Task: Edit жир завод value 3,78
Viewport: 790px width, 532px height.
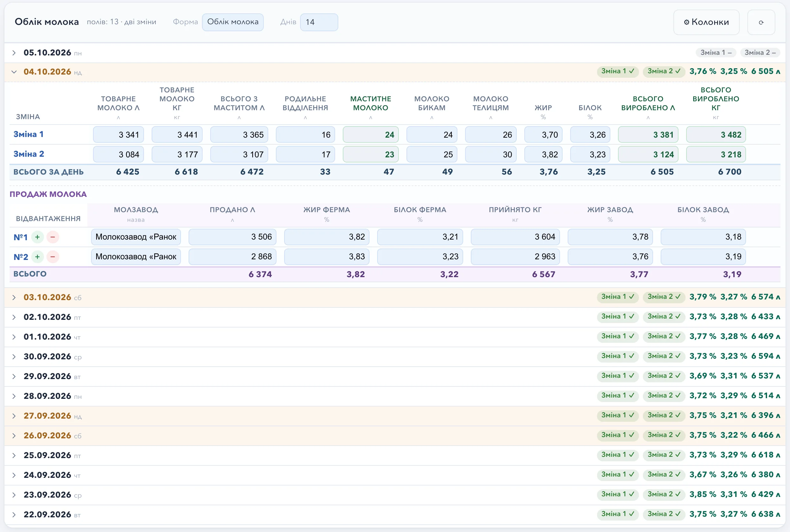Action: [x=610, y=237]
